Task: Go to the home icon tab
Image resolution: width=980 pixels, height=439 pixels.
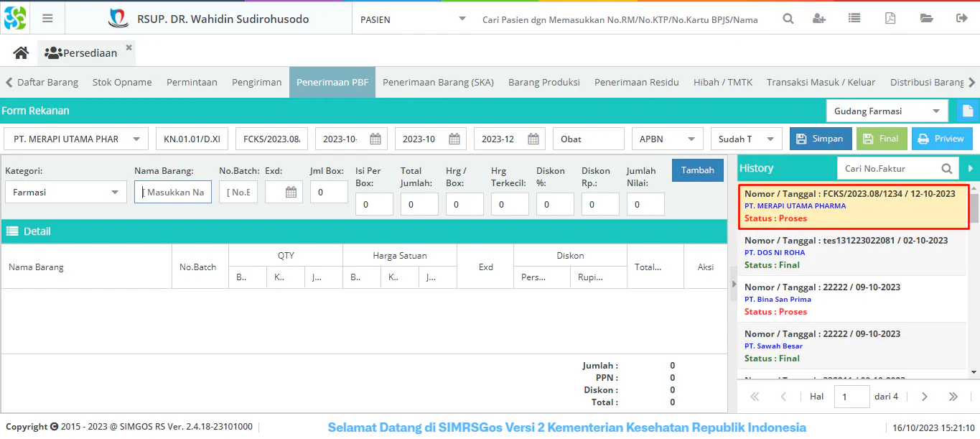Action: pyautogui.click(x=21, y=53)
